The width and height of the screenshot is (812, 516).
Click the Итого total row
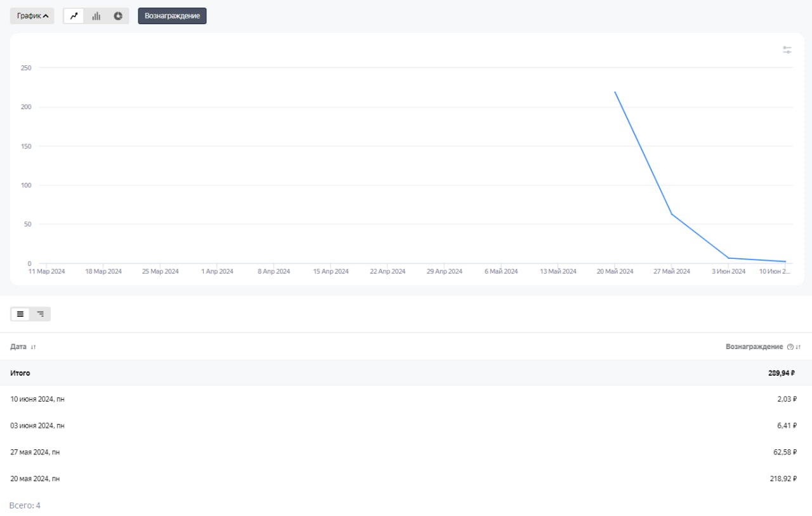point(20,373)
